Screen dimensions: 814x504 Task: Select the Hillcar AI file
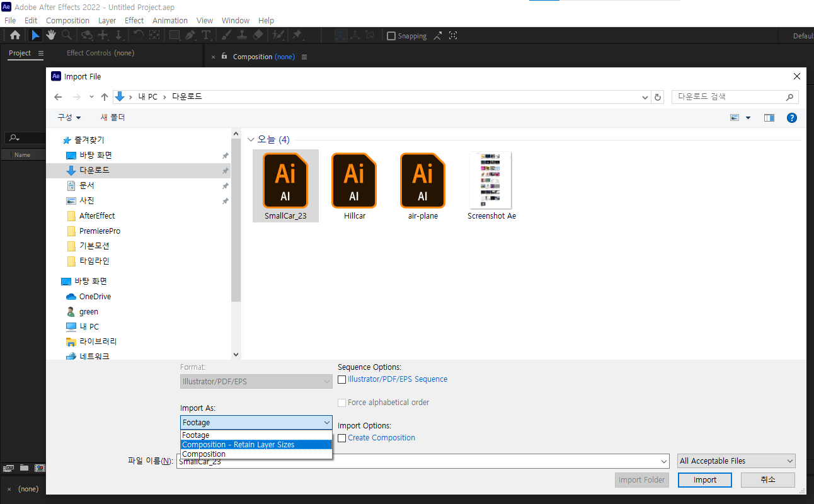tap(354, 186)
